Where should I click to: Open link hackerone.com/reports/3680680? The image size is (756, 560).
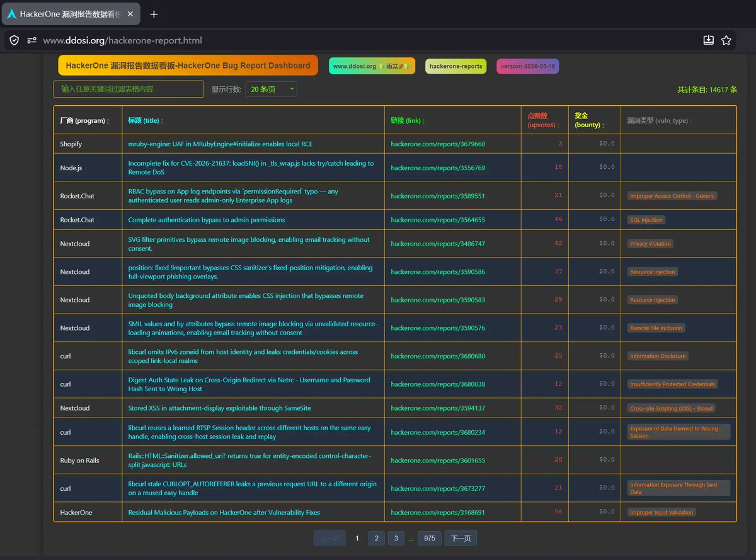tap(438, 356)
